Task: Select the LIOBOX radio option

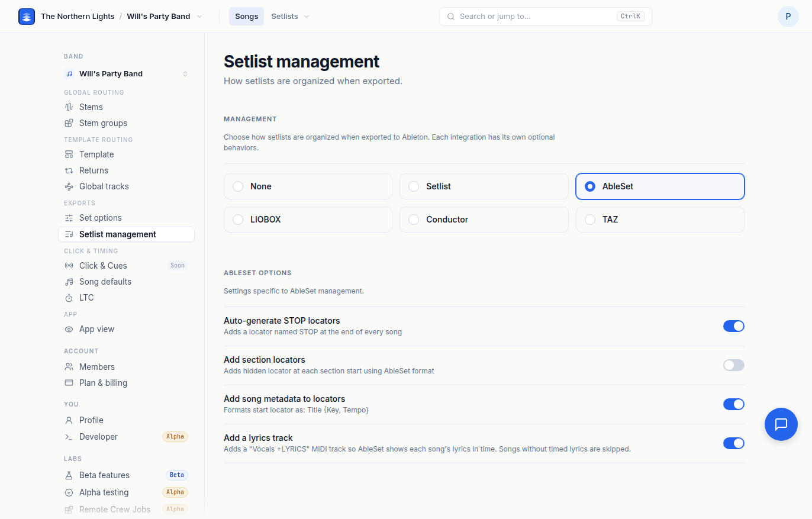Action: (x=308, y=220)
